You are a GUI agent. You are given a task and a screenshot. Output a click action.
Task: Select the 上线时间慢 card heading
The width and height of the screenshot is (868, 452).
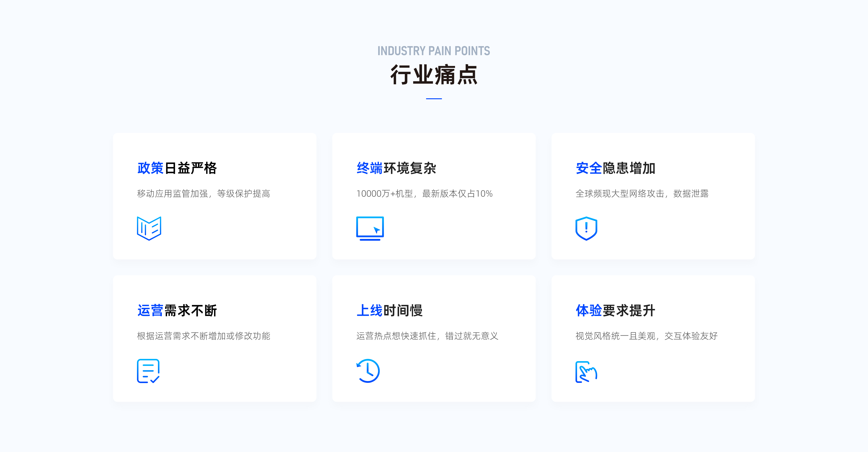389,311
